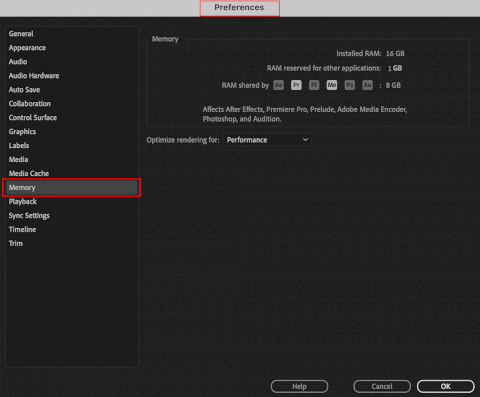Open Media Cache preferences
The image size is (480, 397).
pyautogui.click(x=29, y=173)
